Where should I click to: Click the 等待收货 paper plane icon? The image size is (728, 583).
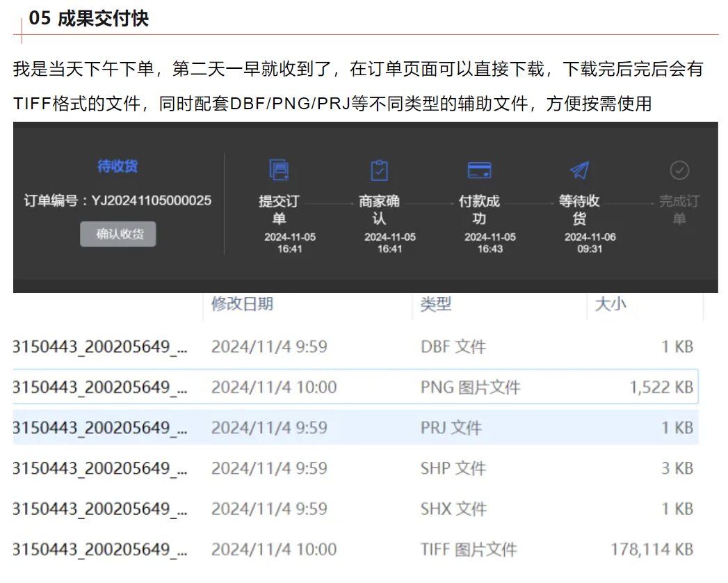579,170
